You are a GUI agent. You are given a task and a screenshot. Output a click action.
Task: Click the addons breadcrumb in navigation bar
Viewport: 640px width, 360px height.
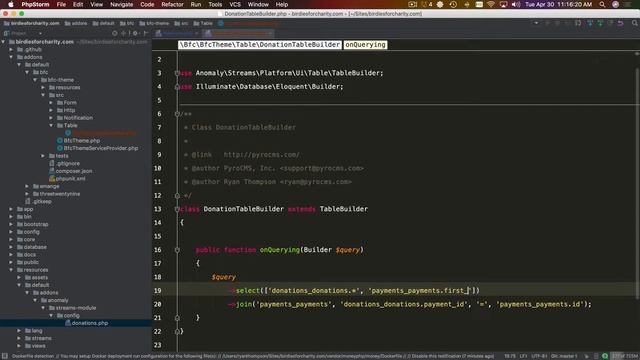click(x=76, y=23)
